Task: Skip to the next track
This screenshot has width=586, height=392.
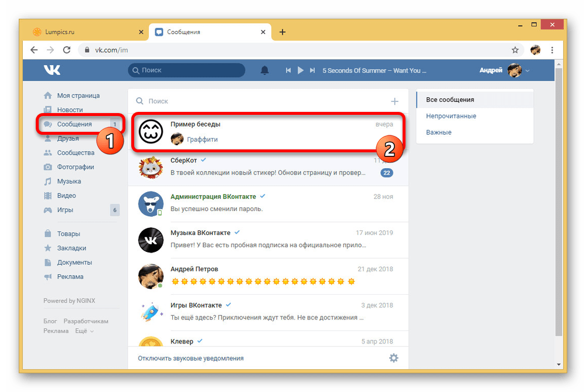Action: click(x=312, y=70)
